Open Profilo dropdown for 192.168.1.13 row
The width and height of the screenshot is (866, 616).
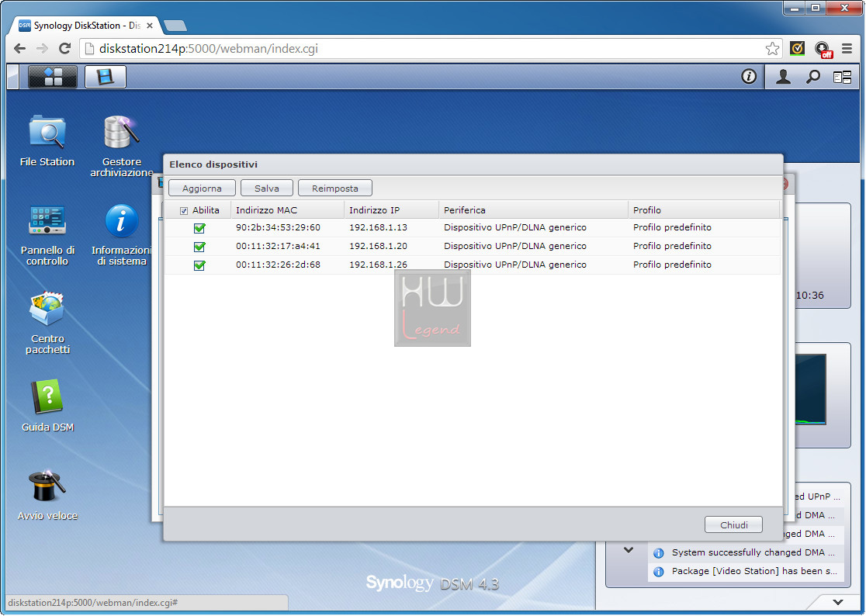704,227
